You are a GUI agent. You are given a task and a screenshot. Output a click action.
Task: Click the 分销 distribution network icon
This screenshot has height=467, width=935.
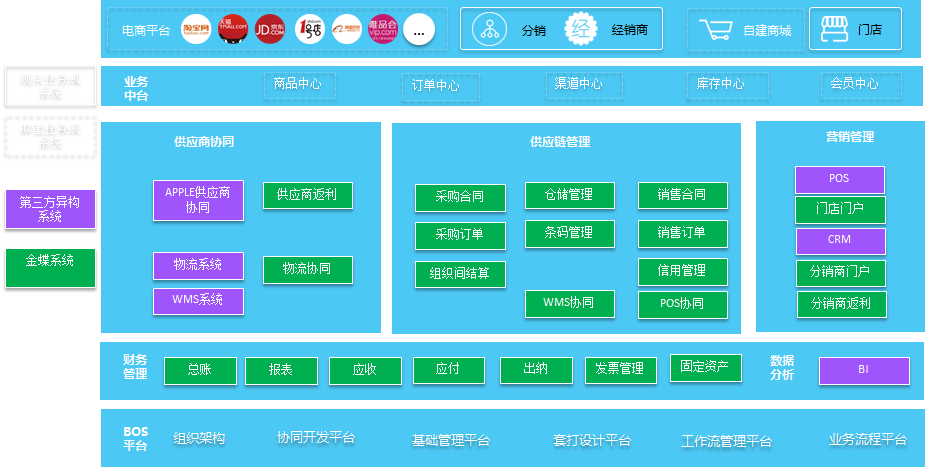491,29
